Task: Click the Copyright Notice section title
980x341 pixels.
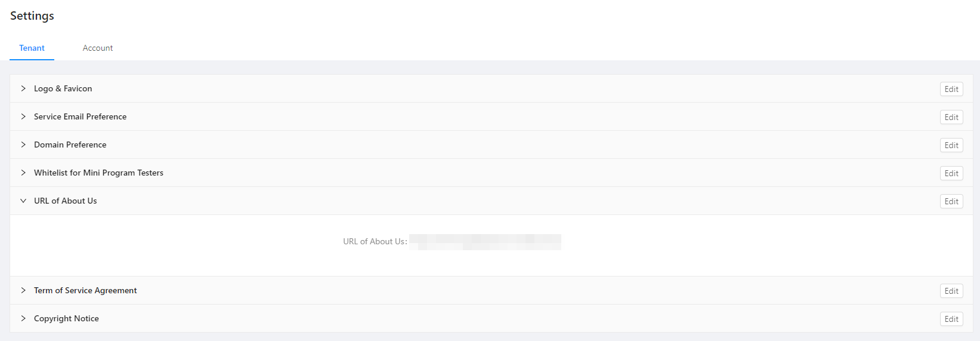Action: point(66,318)
